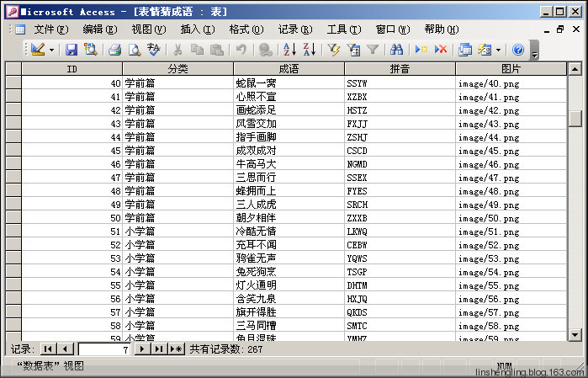The height and width of the screenshot is (378, 588).
Task: Open the 格式(O) menu
Action: 246,29
